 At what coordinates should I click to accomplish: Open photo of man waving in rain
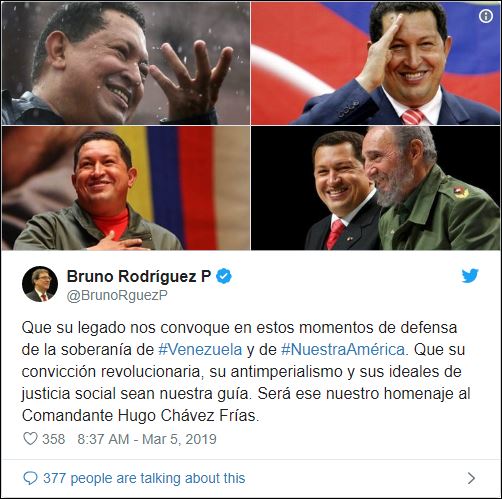point(126,63)
